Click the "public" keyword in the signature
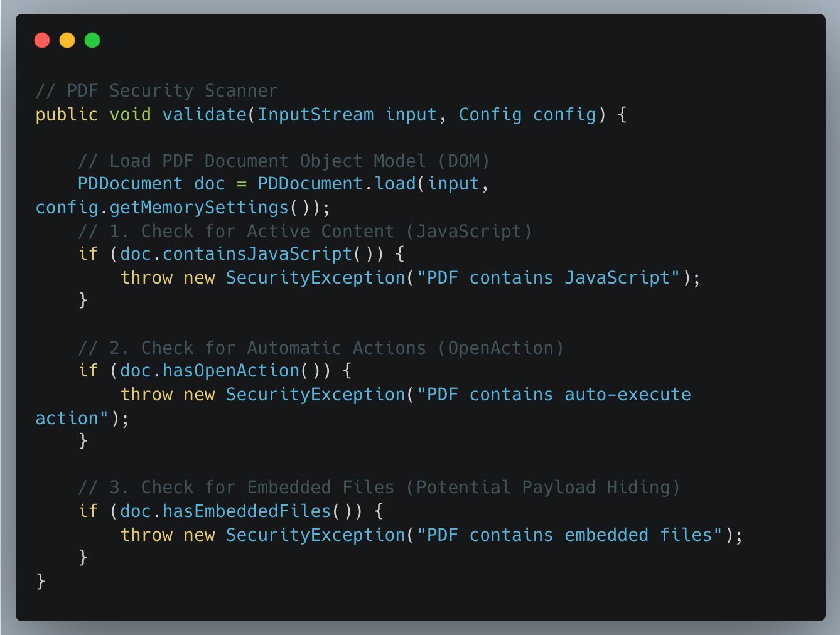The width and height of the screenshot is (840, 635). click(67, 115)
